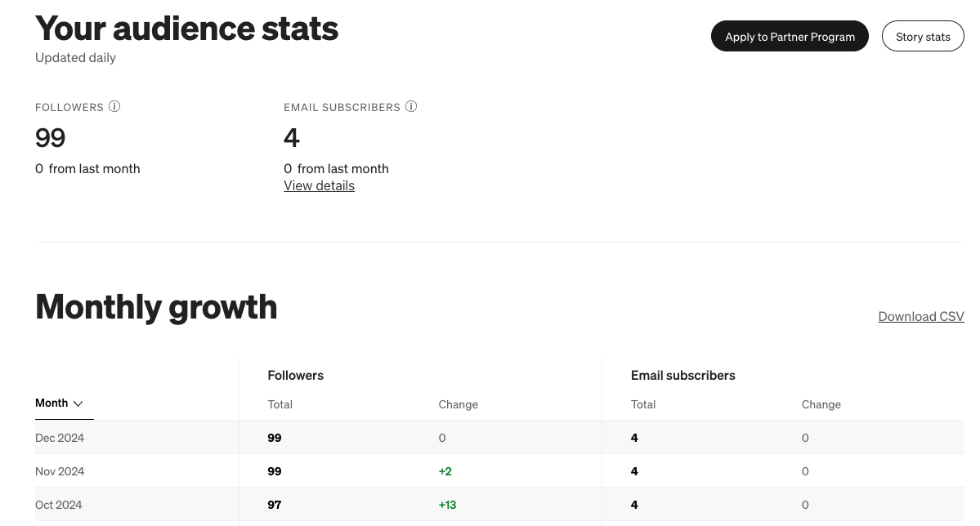
Task: Click the +13 followers change for Oct 2024
Action: point(447,505)
